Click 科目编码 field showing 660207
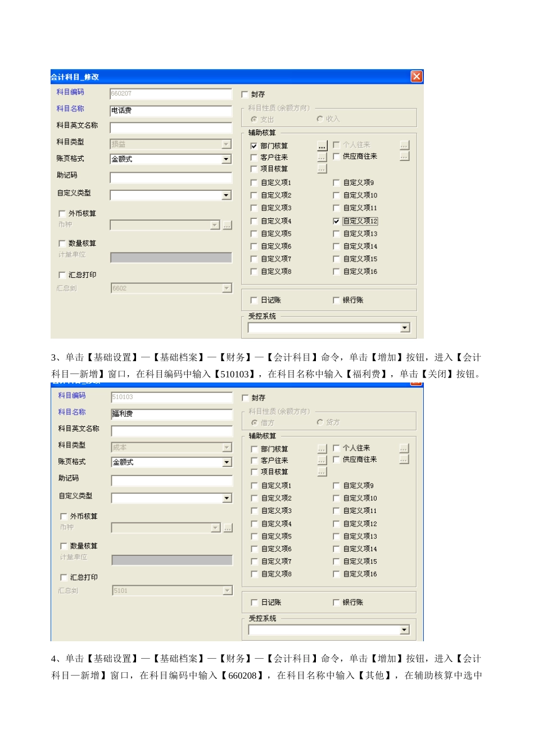534x756 pixels. 171,94
